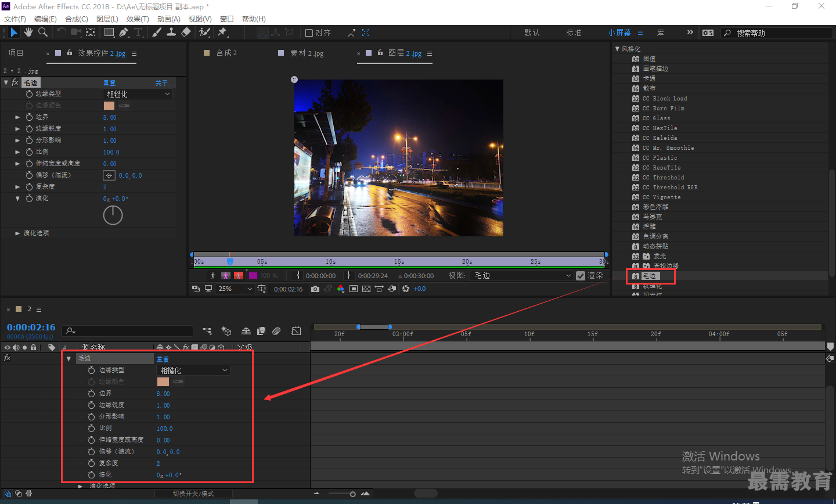Set the out point bracket button

pos(348,275)
